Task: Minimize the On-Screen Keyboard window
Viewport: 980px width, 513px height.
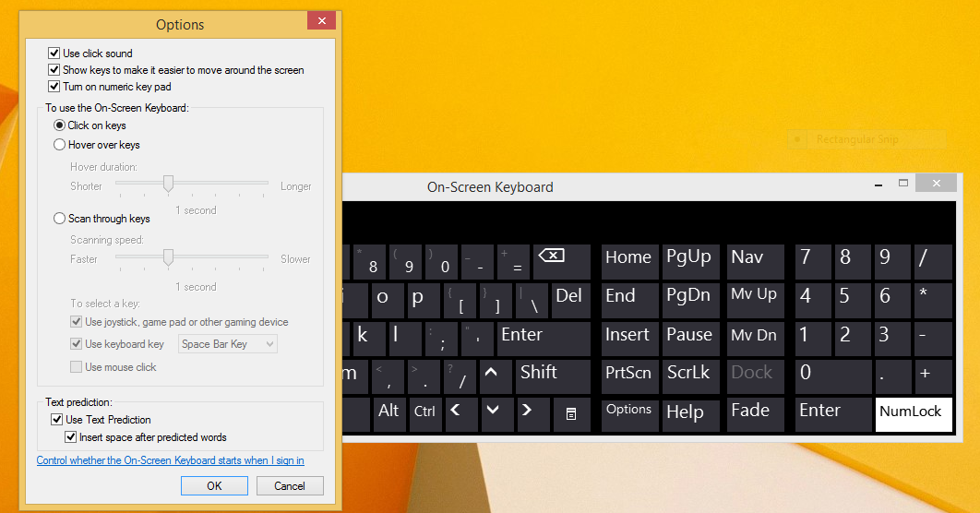Action: [878, 185]
